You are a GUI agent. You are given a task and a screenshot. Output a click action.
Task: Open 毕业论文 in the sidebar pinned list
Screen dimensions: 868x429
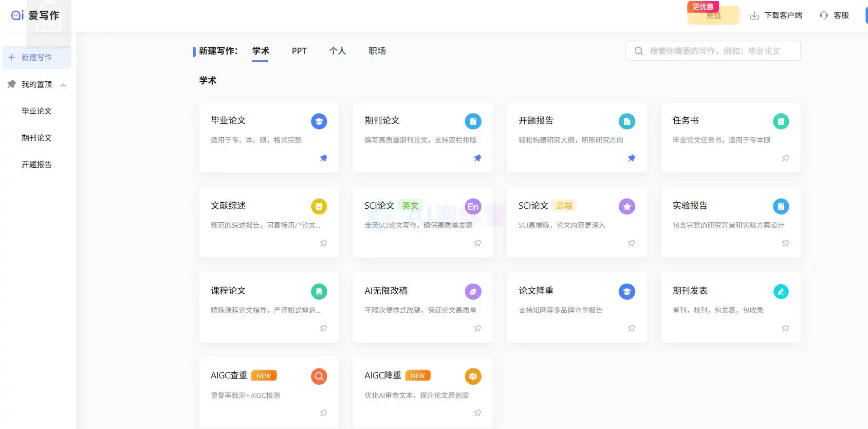(37, 111)
